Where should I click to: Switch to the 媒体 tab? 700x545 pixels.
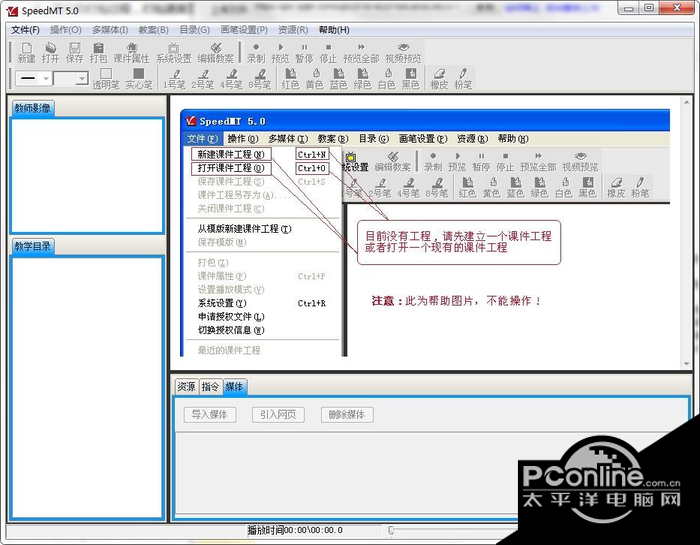pos(234,387)
